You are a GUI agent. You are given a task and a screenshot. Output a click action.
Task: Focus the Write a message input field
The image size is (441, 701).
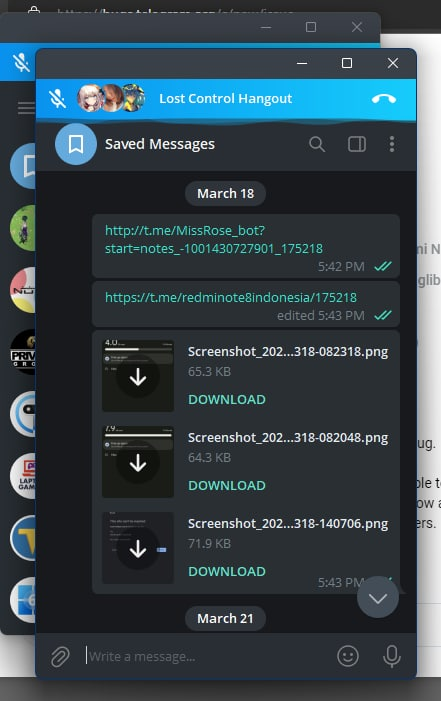206,656
